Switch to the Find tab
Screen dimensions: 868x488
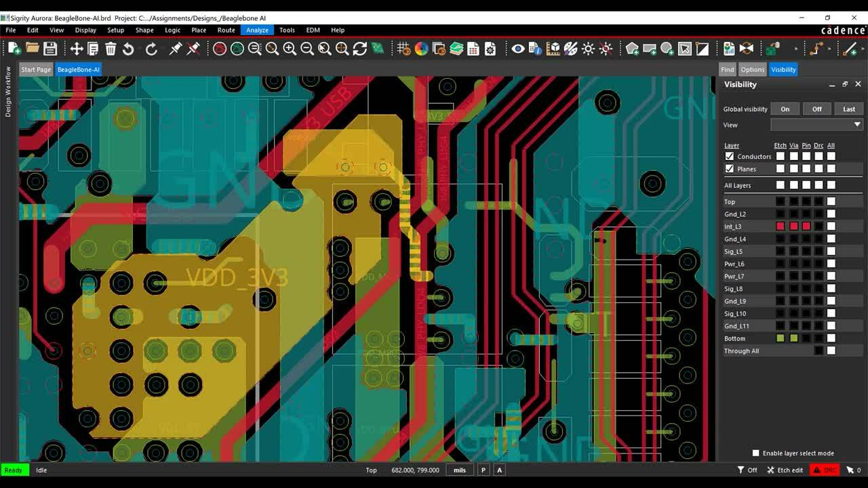[x=728, y=69]
